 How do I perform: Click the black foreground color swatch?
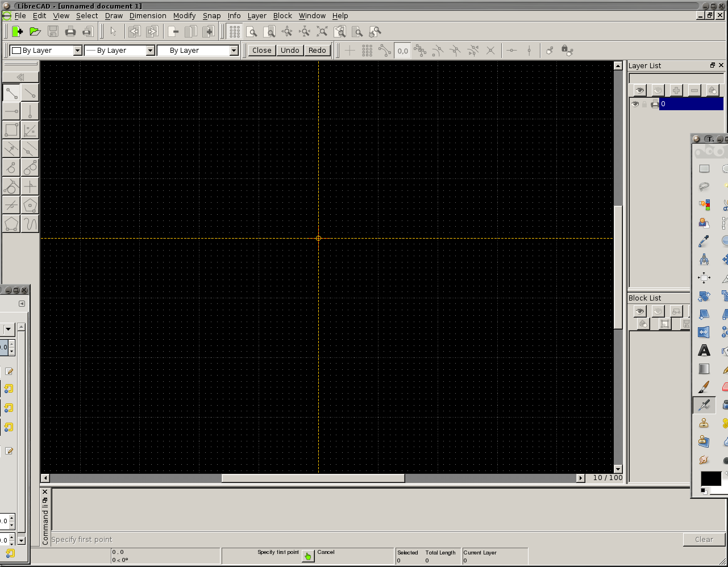coord(710,478)
